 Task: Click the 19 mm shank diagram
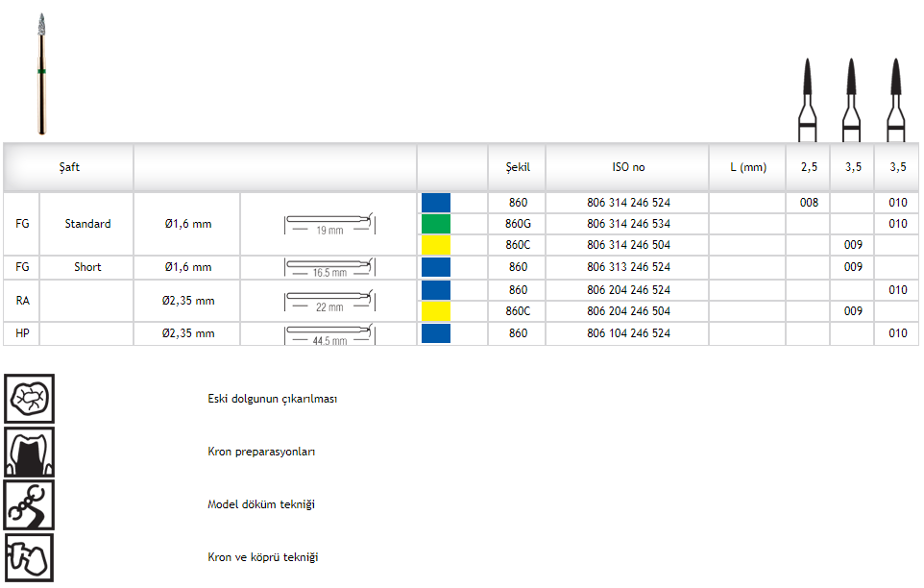pos(328,224)
